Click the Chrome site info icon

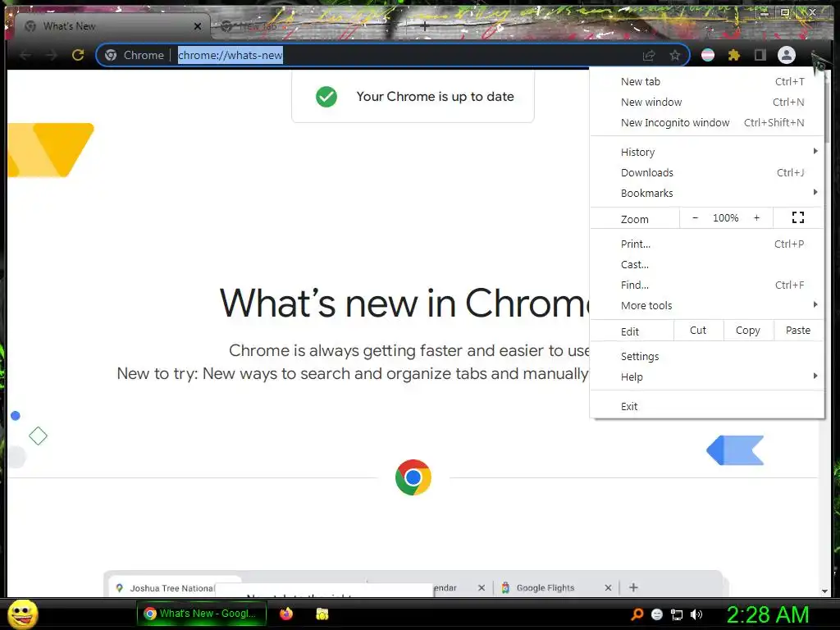tap(111, 55)
